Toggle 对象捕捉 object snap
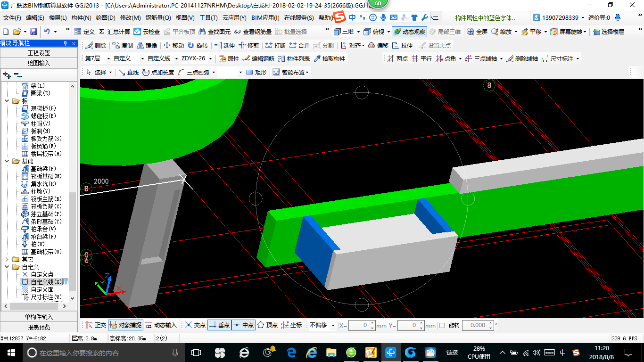Screen dimensions: 644x362 (x=125, y=325)
